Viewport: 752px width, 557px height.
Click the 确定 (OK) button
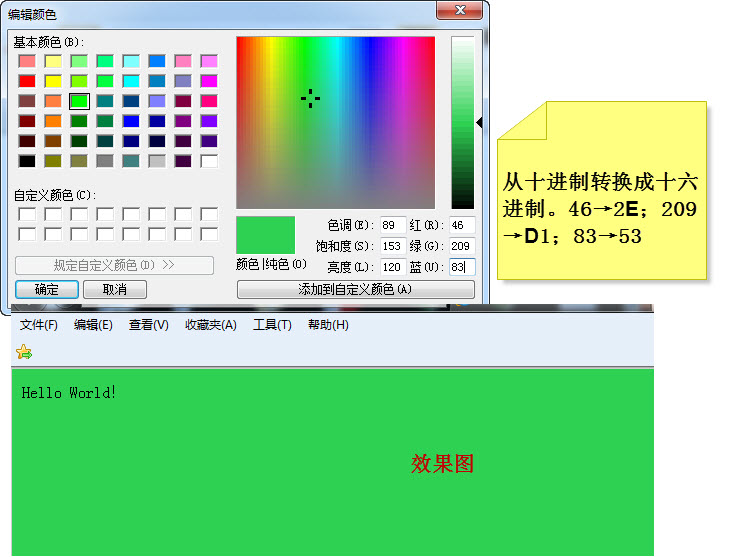coord(47,289)
